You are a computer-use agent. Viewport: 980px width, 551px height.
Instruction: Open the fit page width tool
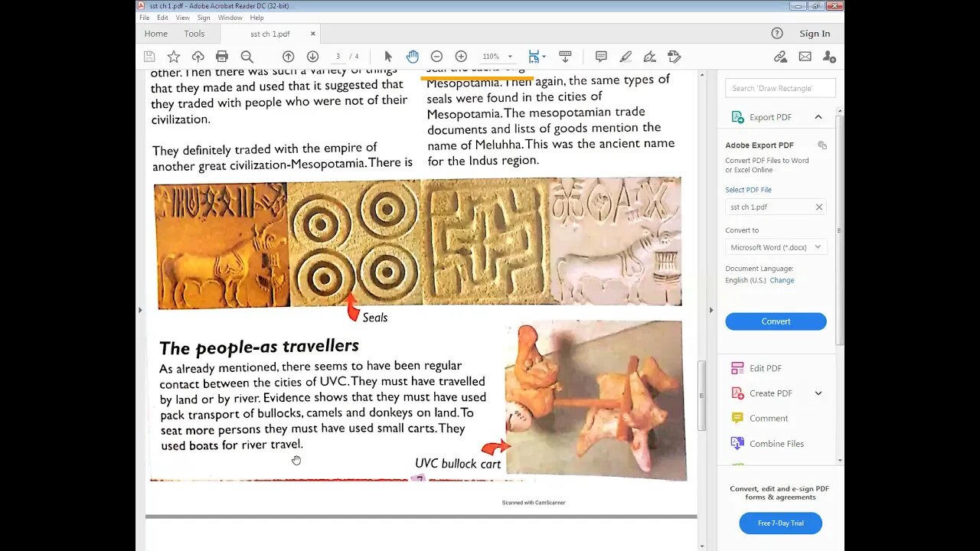coord(534,57)
